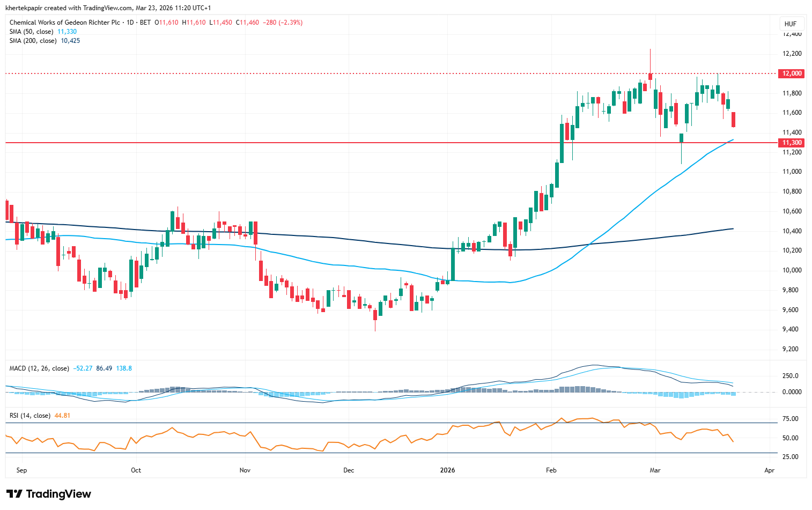Click the Chemical Works of Gedeon Richter title

coord(64,23)
